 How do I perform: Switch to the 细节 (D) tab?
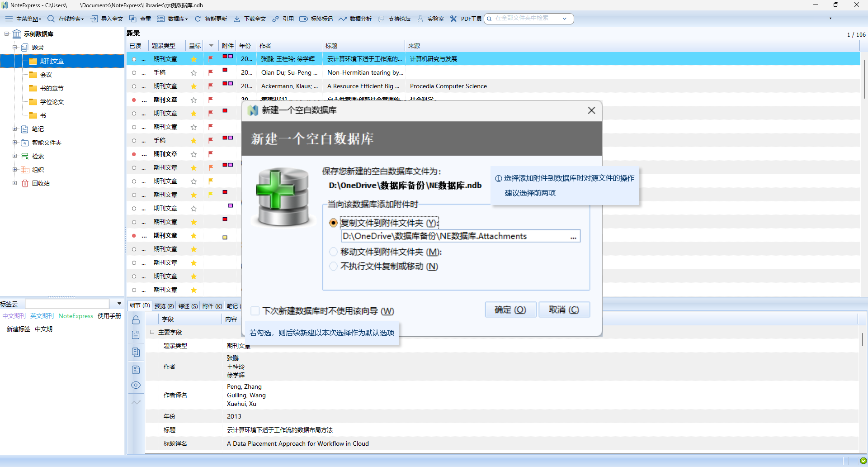[x=140, y=306]
